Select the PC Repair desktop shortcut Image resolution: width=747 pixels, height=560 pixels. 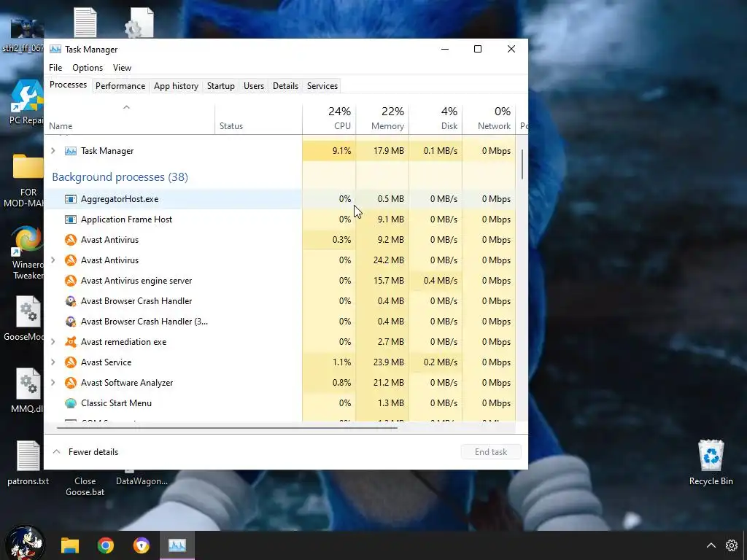pyautogui.click(x=26, y=102)
